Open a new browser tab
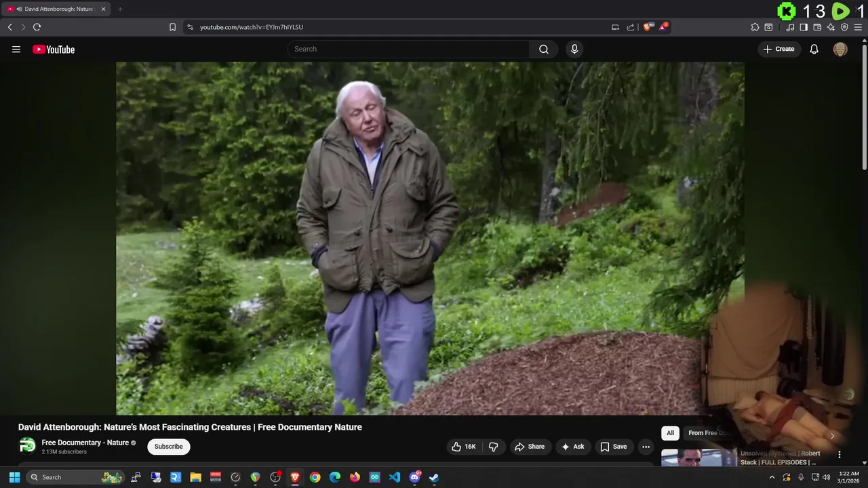 (120, 9)
